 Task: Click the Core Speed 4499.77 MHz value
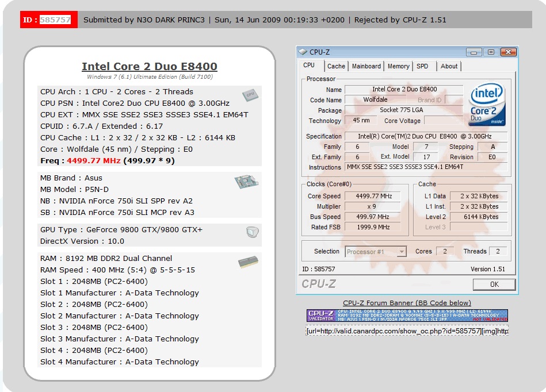tap(373, 196)
